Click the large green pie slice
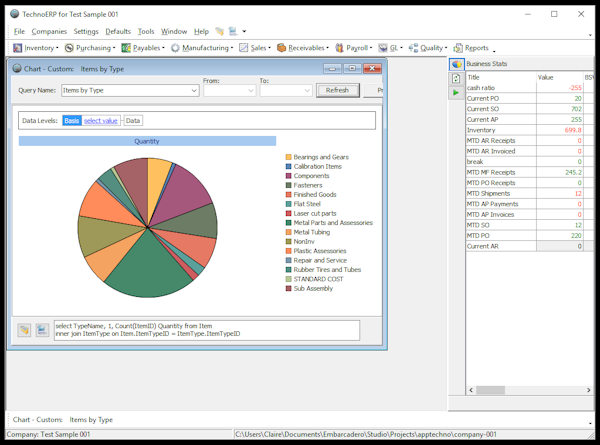The image size is (600, 445). pos(149,270)
